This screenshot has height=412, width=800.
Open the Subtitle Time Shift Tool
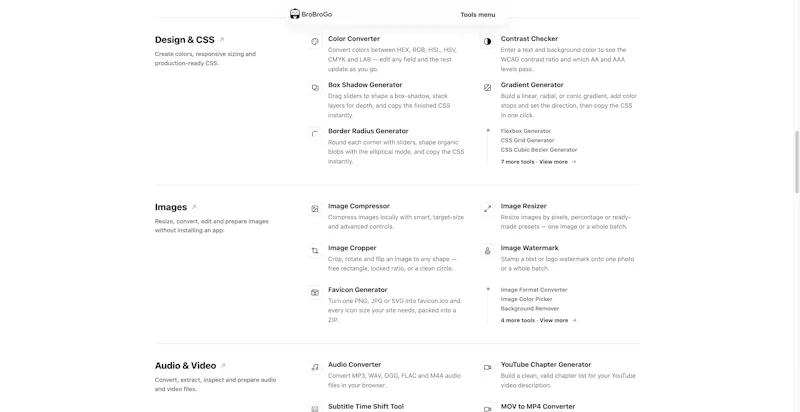tap(366, 406)
